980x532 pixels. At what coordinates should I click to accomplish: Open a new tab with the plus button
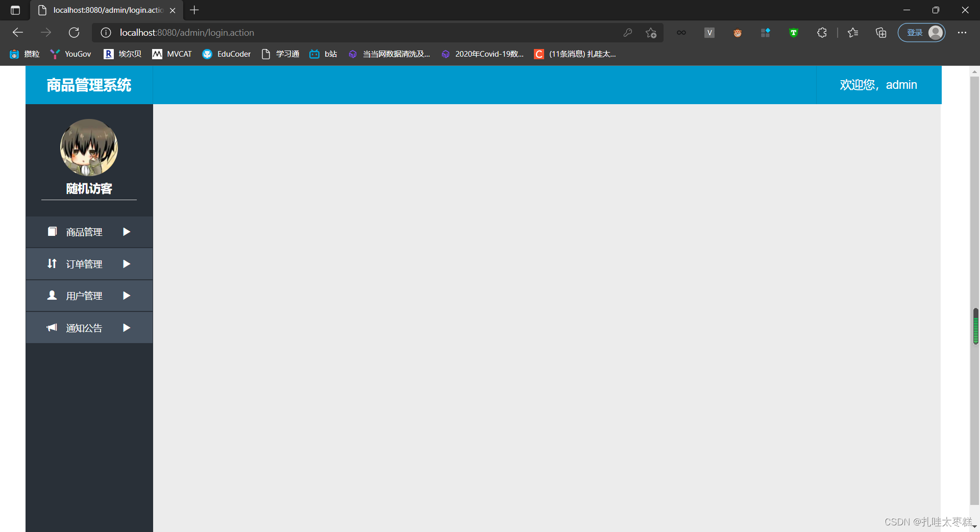pyautogui.click(x=194, y=10)
